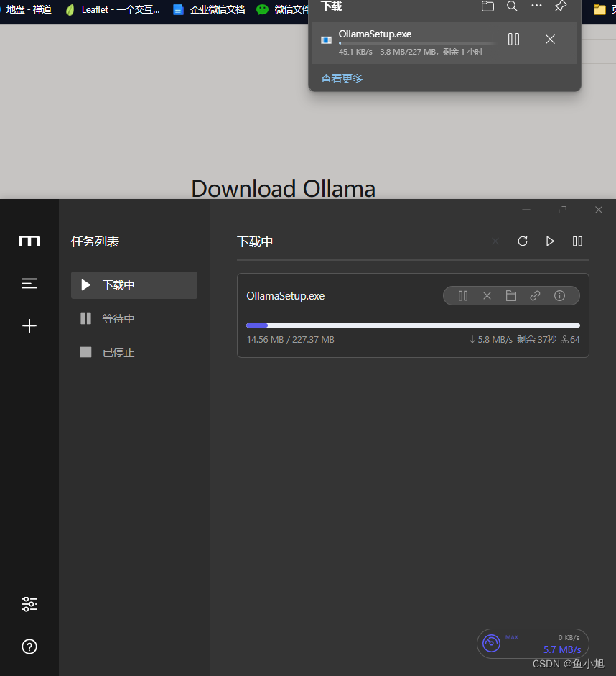
Task: Open downloads folder in browser panel
Action: coord(487,6)
